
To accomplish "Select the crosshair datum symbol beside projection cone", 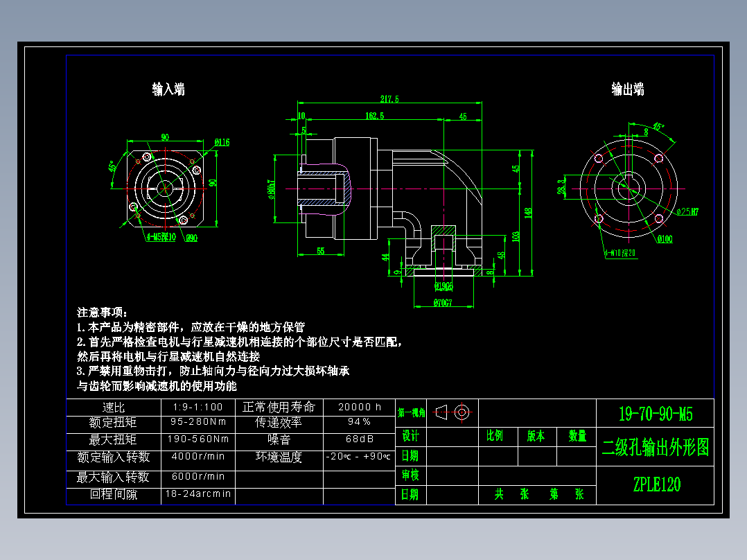I will tap(461, 412).
